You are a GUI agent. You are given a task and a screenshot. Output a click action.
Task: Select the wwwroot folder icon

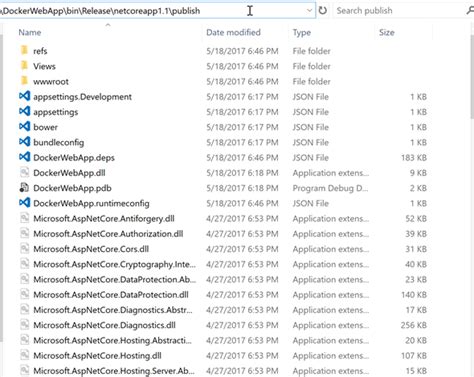(x=24, y=81)
